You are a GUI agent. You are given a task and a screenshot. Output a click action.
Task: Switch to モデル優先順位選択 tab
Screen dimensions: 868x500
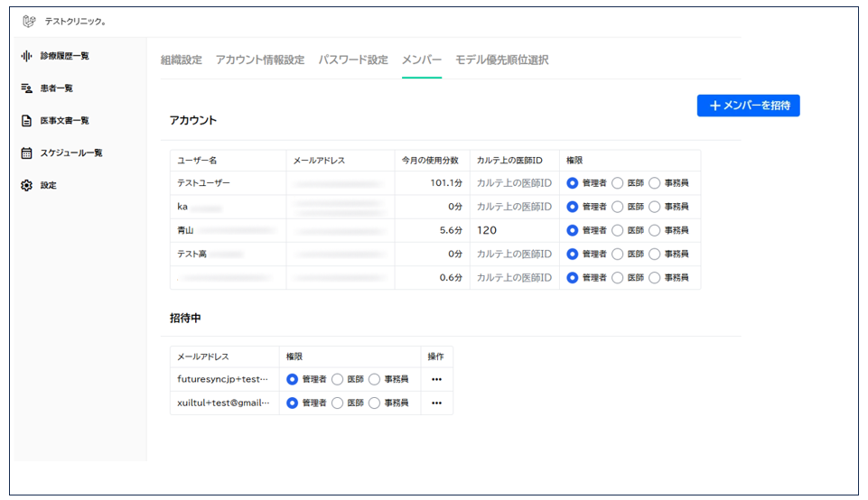click(501, 60)
